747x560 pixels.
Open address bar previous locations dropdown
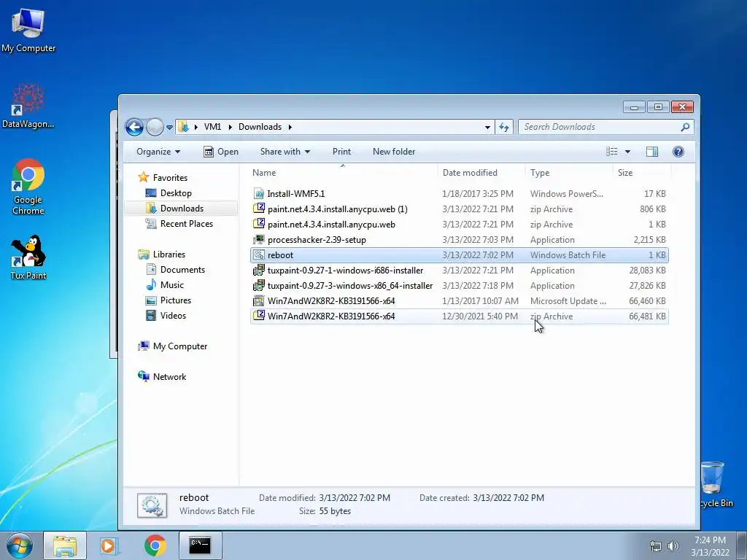(487, 127)
